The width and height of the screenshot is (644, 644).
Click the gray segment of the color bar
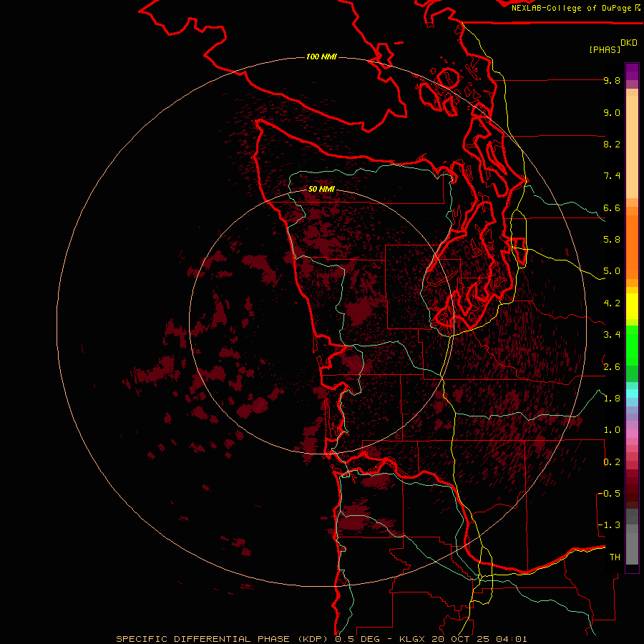(632, 537)
